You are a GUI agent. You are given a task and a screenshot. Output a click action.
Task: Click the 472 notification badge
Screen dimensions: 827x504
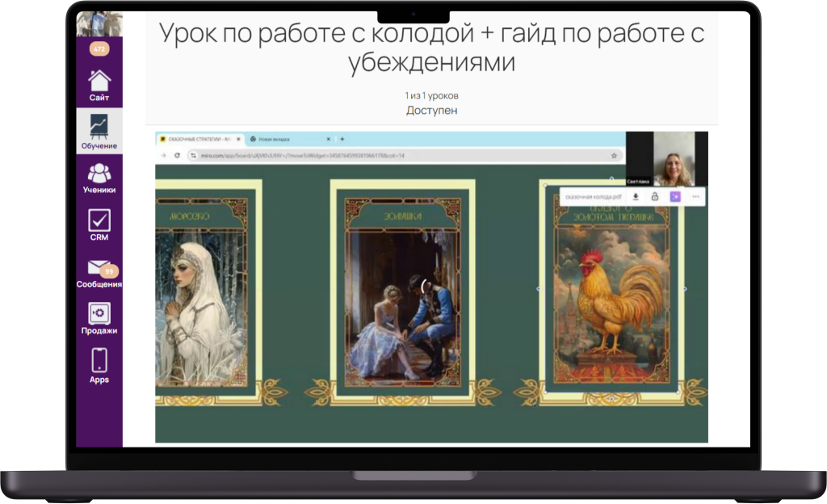99,49
